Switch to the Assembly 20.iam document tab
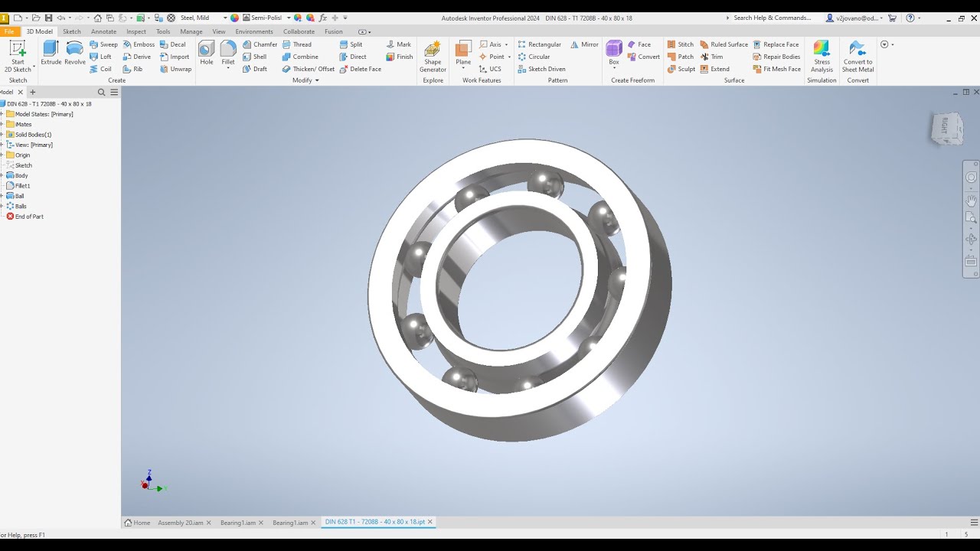 (x=181, y=523)
